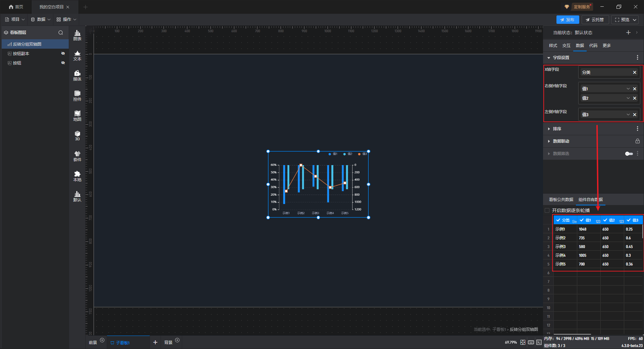644x349 pixels.
Task: Expand the 排序 section
Action: coord(549,129)
